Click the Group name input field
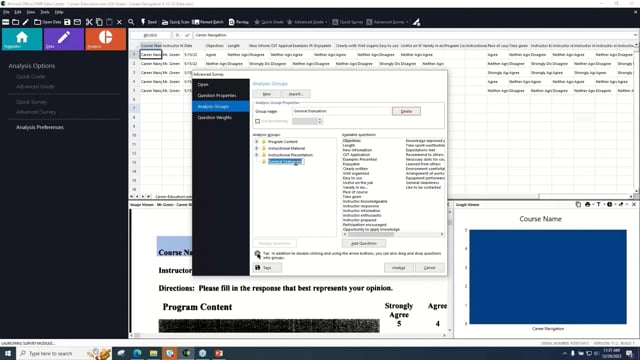This screenshot has height=360, width=640. coord(341,111)
